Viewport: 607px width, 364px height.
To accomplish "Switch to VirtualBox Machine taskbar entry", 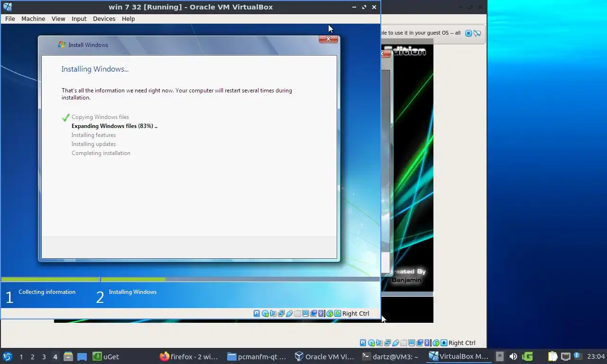I will pos(459,356).
